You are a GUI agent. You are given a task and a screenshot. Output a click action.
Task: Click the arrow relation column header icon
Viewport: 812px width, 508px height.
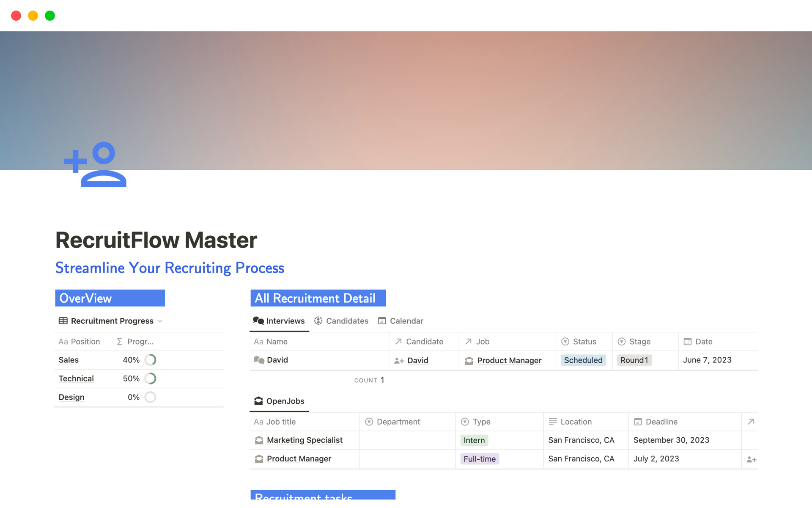coord(751,422)
